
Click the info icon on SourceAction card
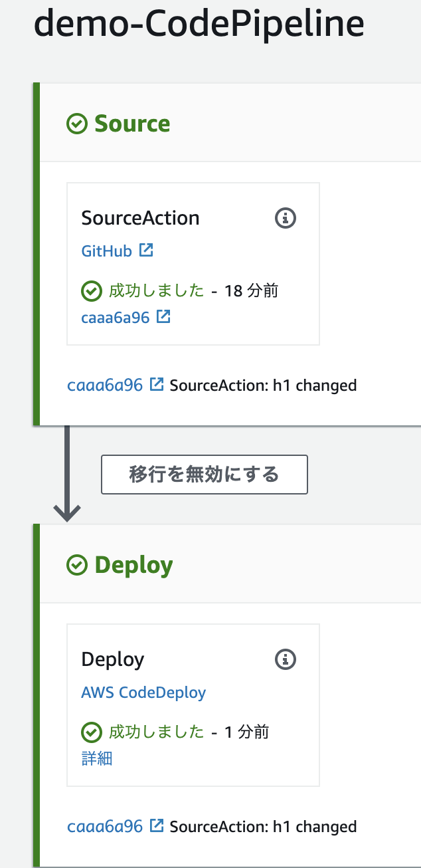pyautogui.click(x=285, y=217)
